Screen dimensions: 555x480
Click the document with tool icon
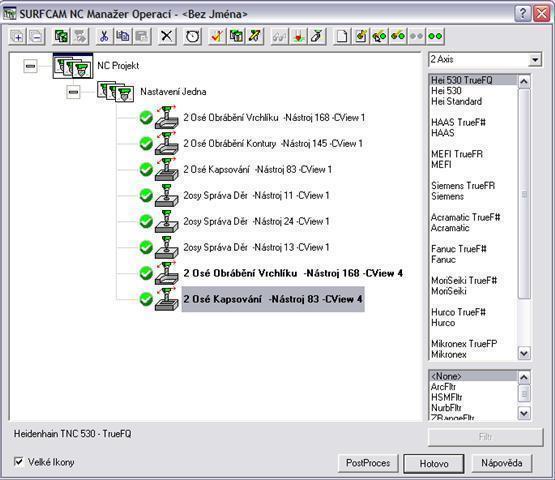tap(361, 36)
